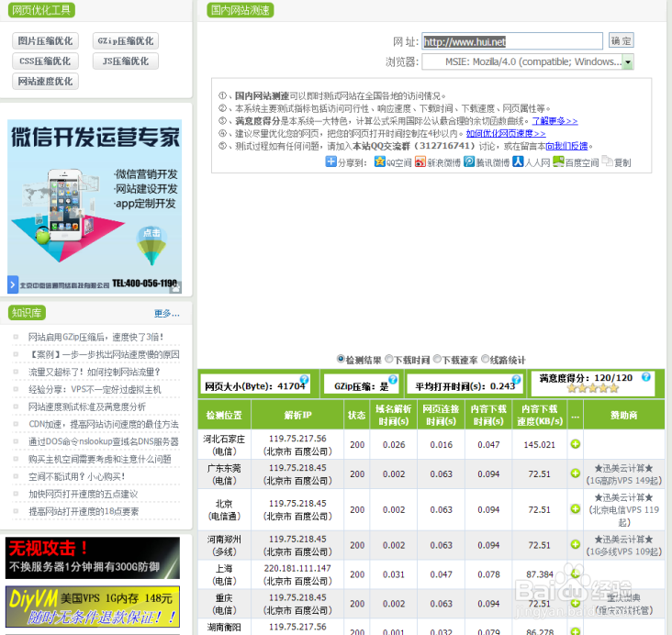This screenshot has height=635, width=672.
Task: Open the GZip压缩优化 tool
Action: [x=126, y=41]
